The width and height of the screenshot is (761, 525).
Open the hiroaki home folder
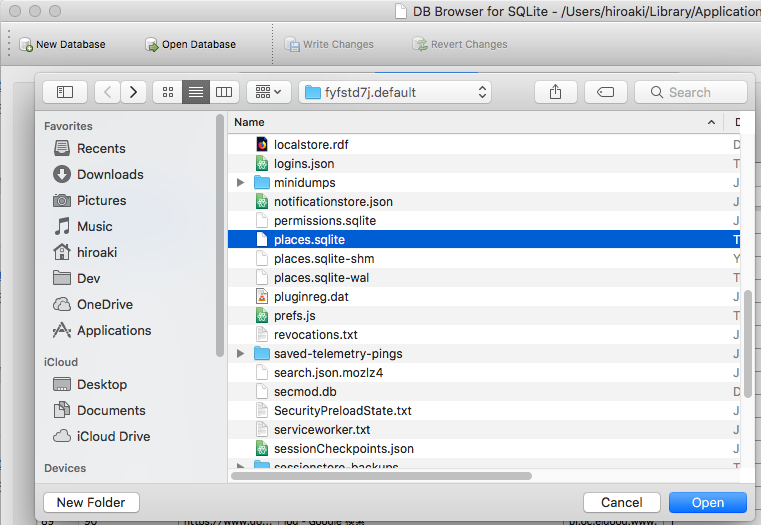[85, 252]
